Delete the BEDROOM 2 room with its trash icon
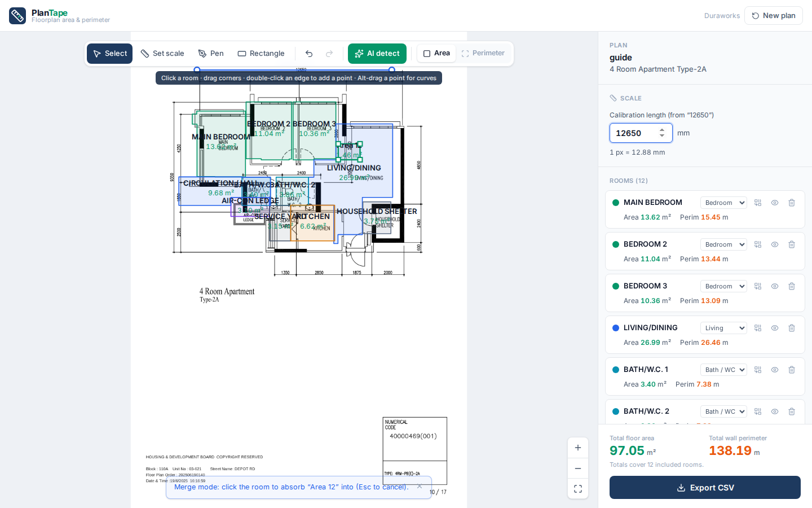The image size is (812, 508). point(792,244)
